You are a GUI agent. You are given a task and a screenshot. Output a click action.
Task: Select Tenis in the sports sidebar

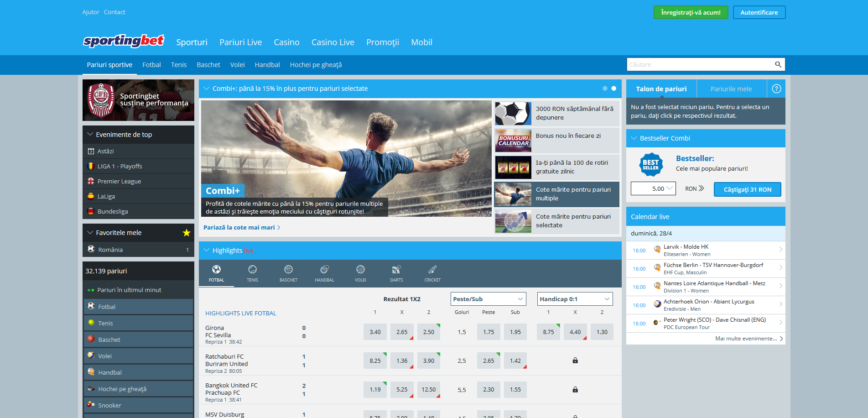coord(138,323)
